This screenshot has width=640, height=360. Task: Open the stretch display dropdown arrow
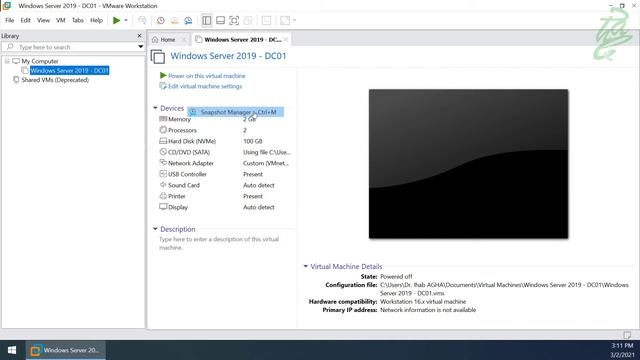click(x=294, y=20)
